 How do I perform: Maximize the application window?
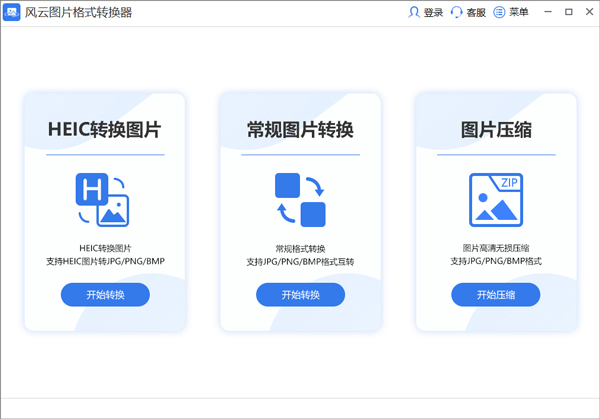[569, 12]
